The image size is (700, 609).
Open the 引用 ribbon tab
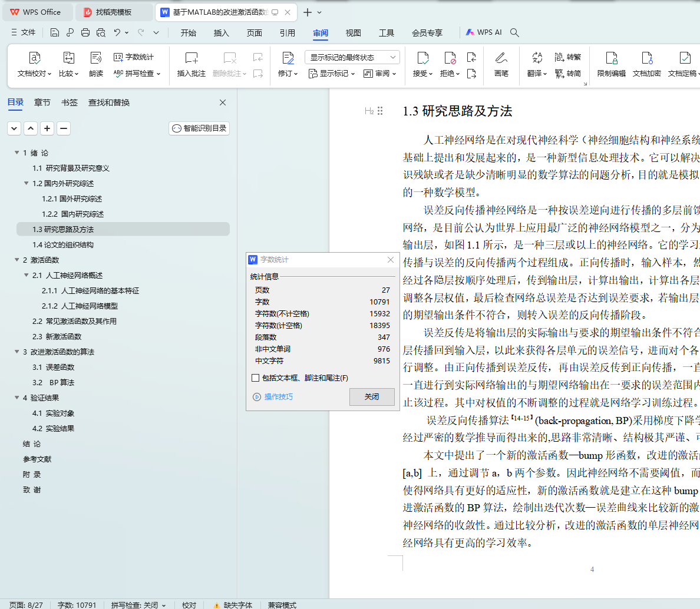(x=287, y=32)
